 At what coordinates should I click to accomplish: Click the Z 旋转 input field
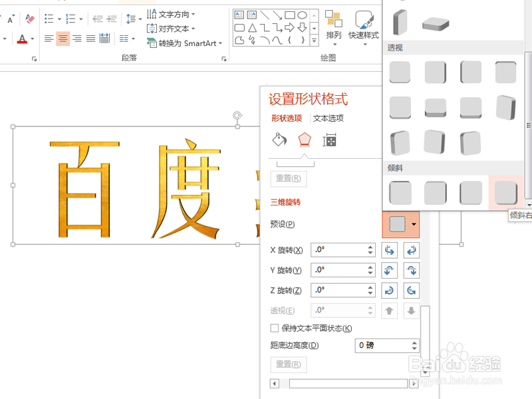pyautogui.click(x=338, y=290)
